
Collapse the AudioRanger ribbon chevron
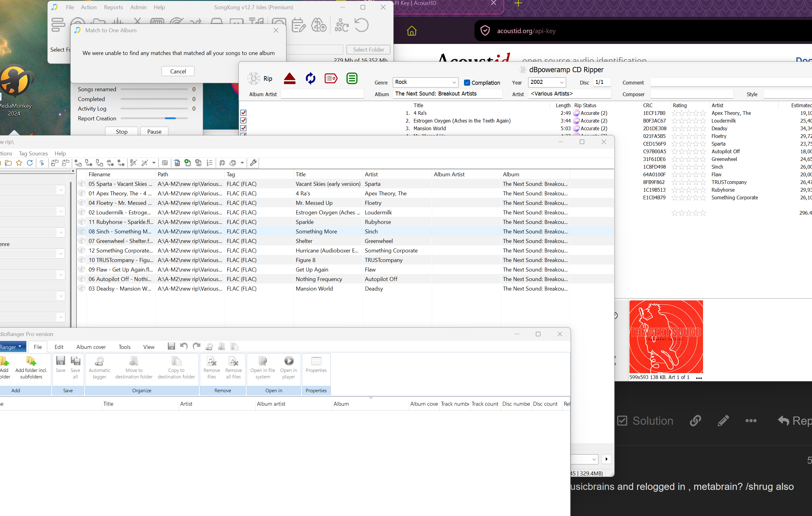pyautogui.click(x=371, y=397)
